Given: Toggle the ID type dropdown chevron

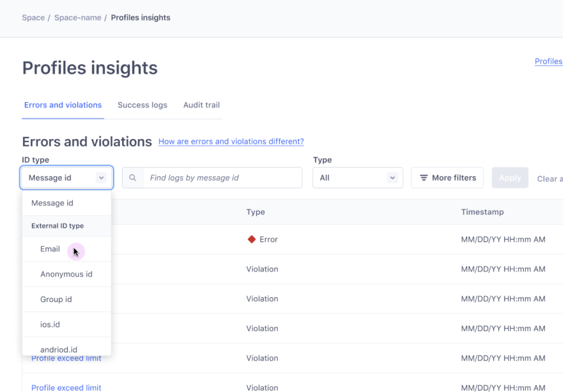Looking at the screenshot, I should click(101, 178).
